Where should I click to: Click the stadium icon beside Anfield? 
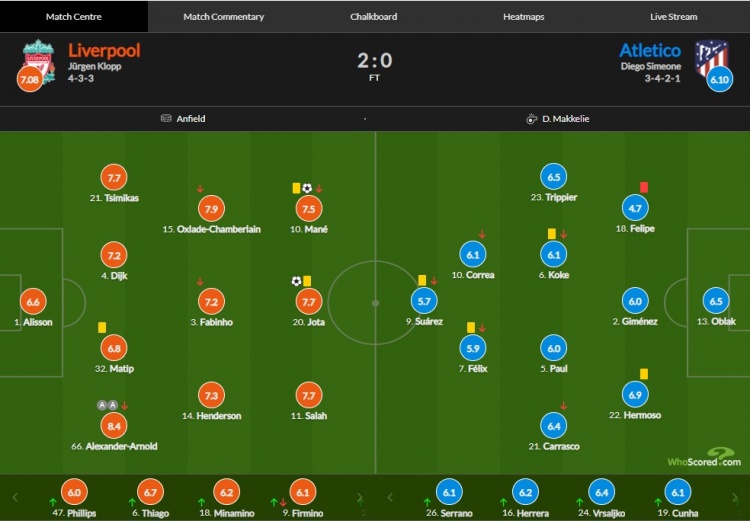[166, 118]
